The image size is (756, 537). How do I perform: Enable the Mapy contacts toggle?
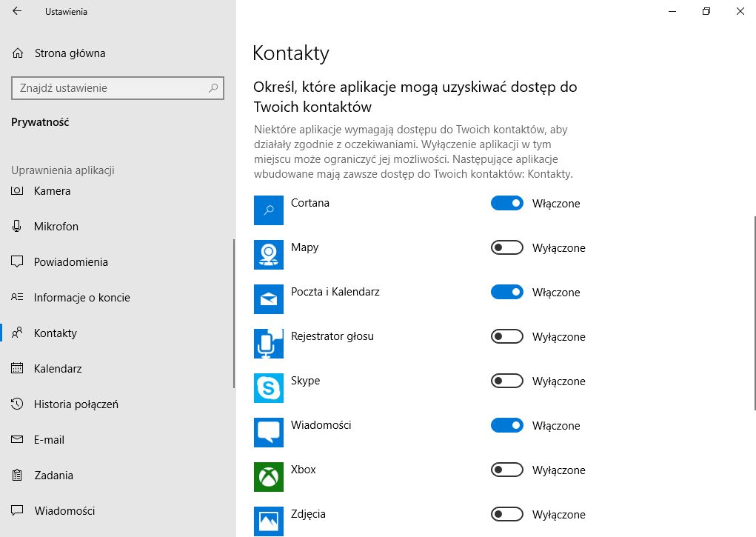506,247
